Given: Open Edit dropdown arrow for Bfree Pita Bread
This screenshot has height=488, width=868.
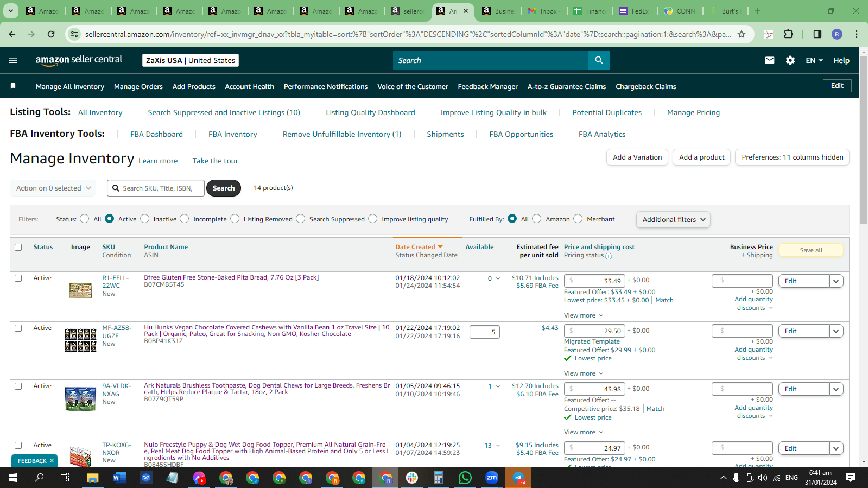Looking at the screenshot, I should point(837,281).
